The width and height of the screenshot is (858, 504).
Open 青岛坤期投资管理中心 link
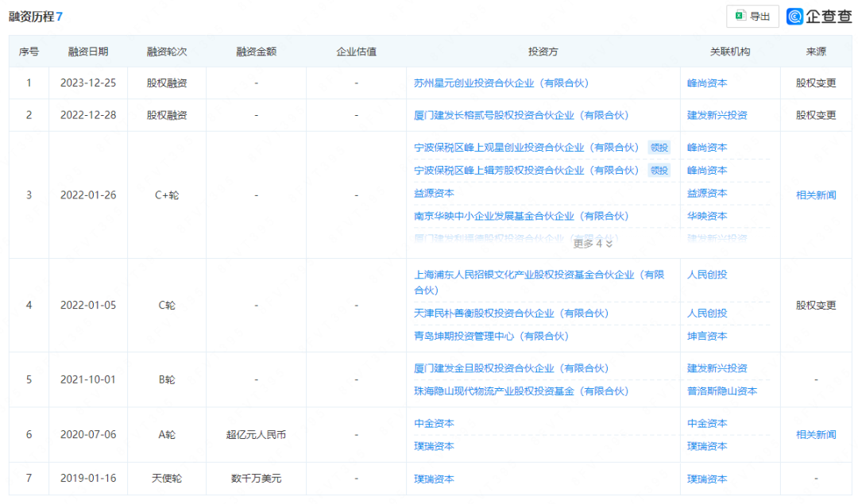(491, 337)
